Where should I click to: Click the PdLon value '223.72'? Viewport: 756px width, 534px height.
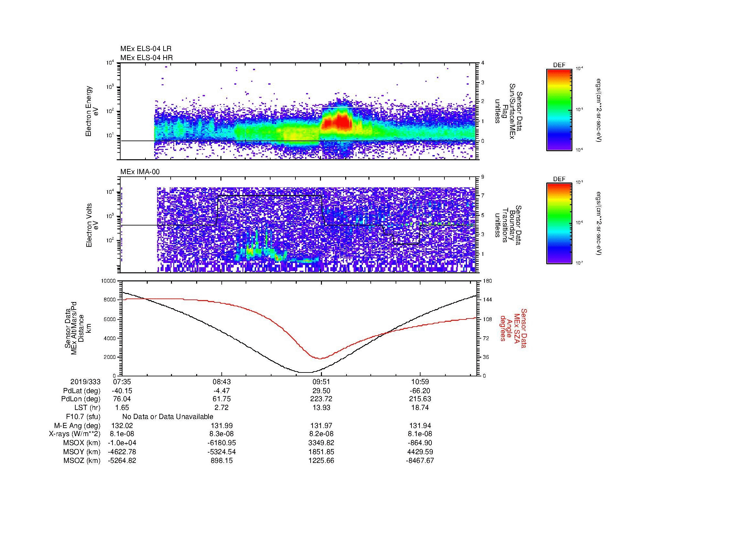coord(321,399)
